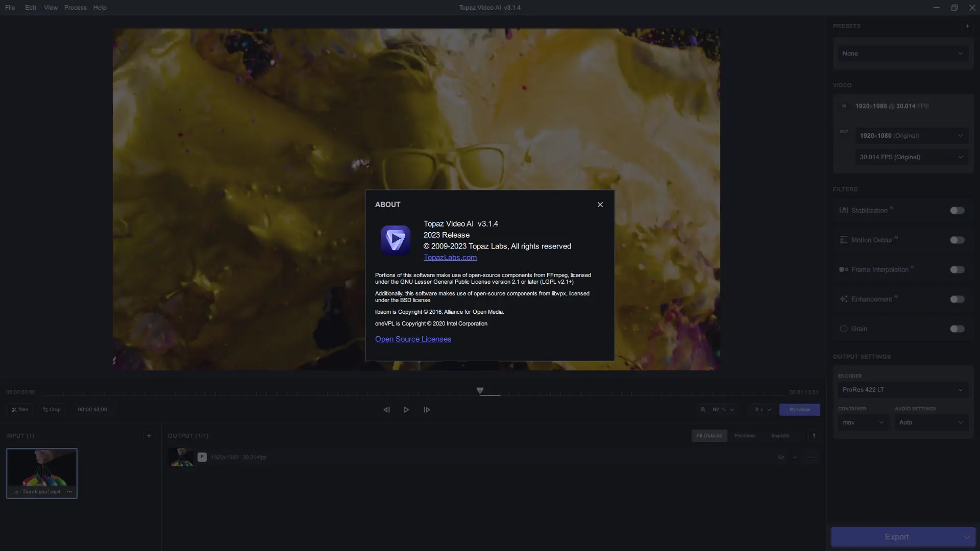
Task: Step forward one frame
Action: (427, 410)
